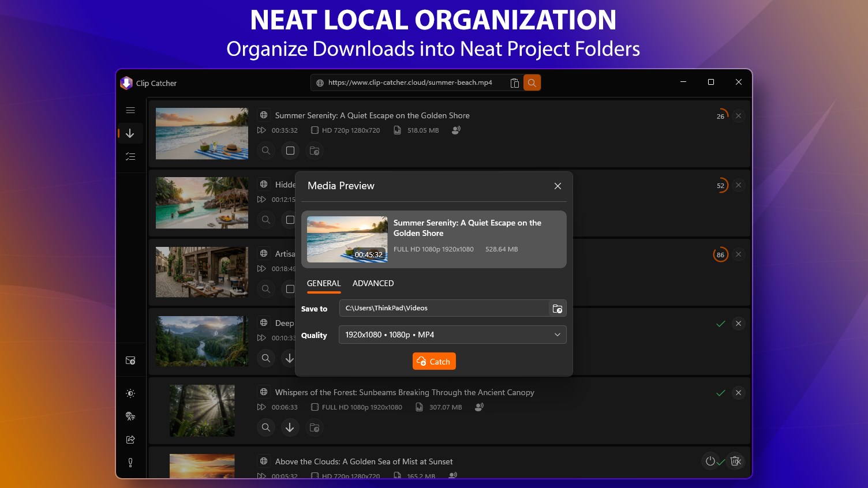Click the trash delete-all icon
Screen dimensions: 868x488
pyautogui.click(x=735, y=461)
